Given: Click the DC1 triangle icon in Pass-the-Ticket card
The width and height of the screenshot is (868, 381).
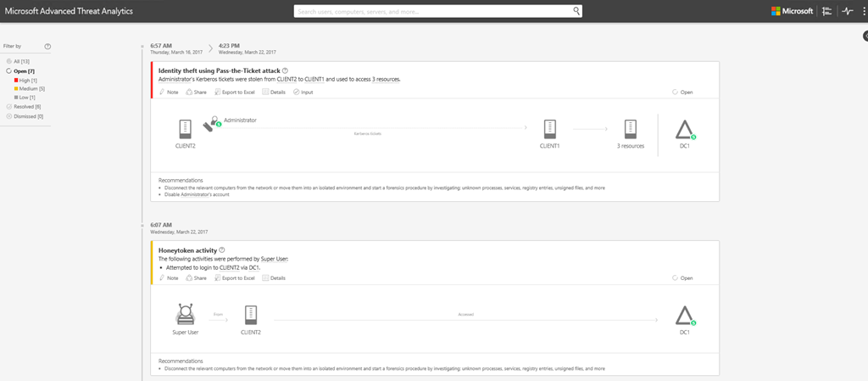Looking at the screenshot, I should pos(685,130).
